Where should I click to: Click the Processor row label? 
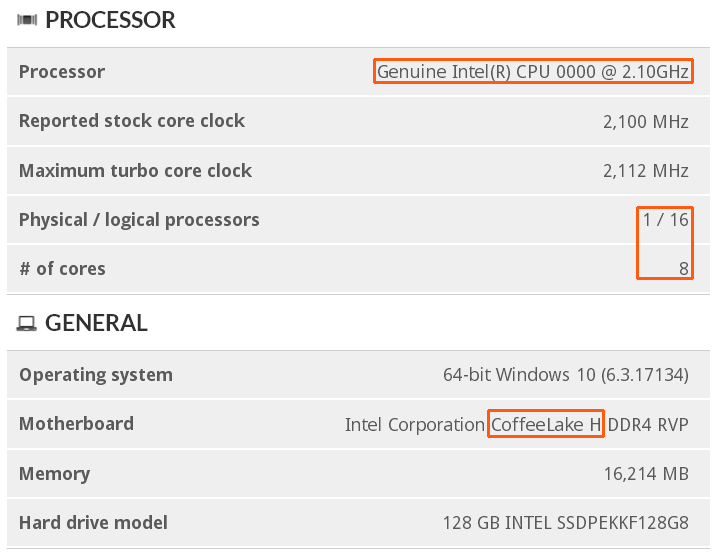[62, 72]
